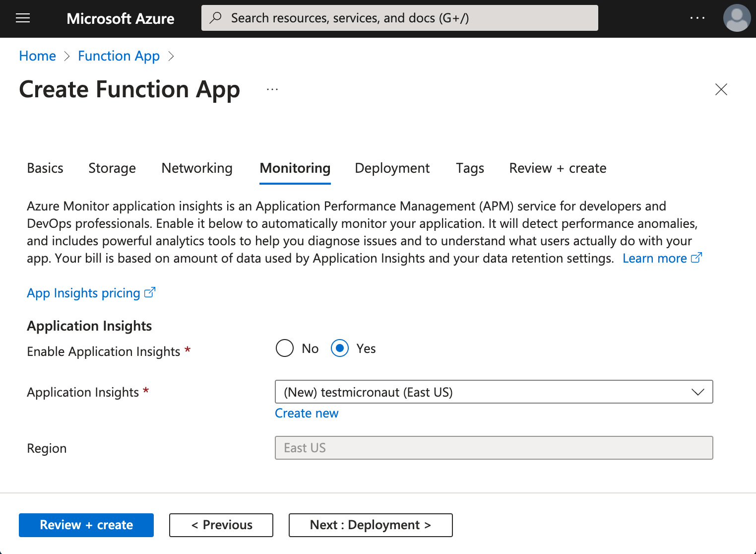The image size is (756, 554).
Task: Close the Create Function App blade
Action: [x=721, y=89]
